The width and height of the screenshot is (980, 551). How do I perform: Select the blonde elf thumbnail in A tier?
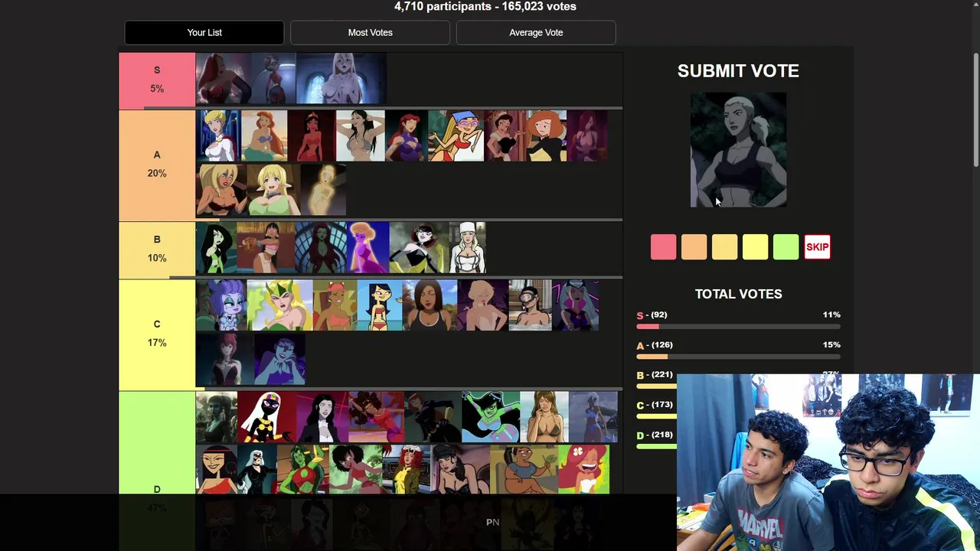coord(273,190)
